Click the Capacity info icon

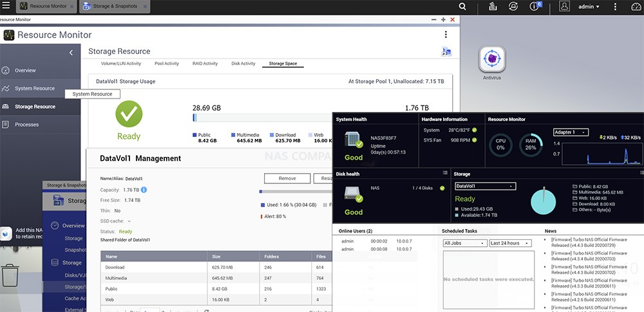(144, 190)
